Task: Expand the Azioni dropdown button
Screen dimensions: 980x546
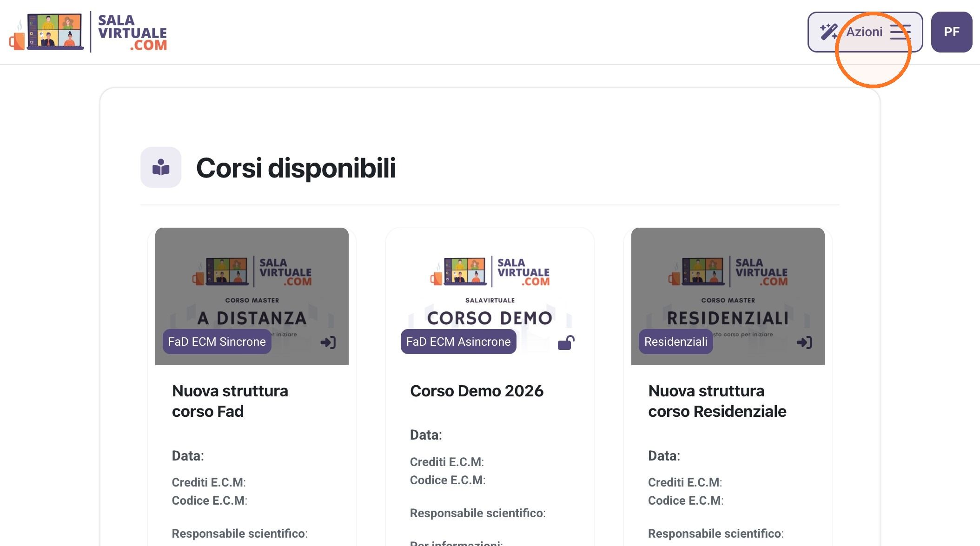Action: (865, 32)
